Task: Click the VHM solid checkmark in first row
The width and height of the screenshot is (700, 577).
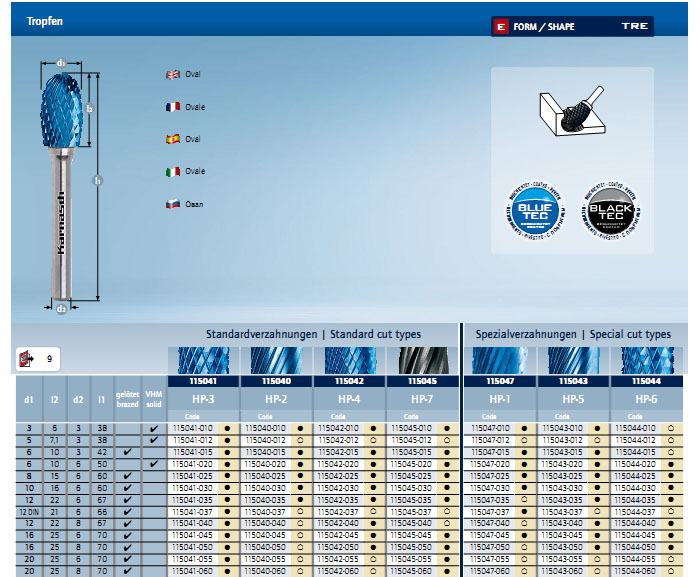Action: [x=153, y=428]
